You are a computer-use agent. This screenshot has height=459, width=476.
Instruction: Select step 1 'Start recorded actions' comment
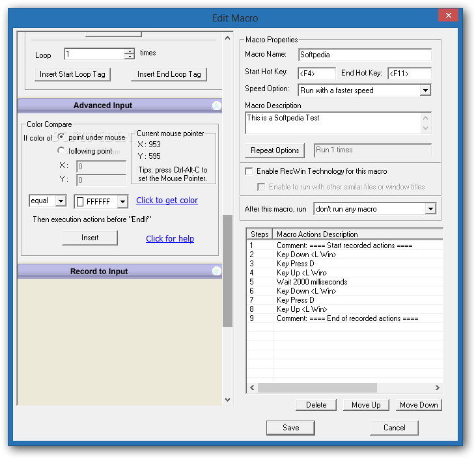(344, 245)
